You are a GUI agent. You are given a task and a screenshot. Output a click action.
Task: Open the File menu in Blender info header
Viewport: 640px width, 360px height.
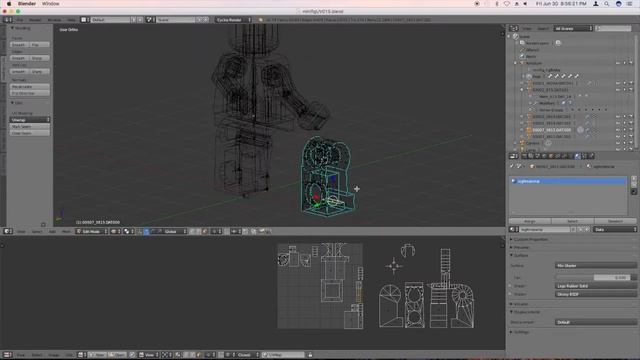20,20
